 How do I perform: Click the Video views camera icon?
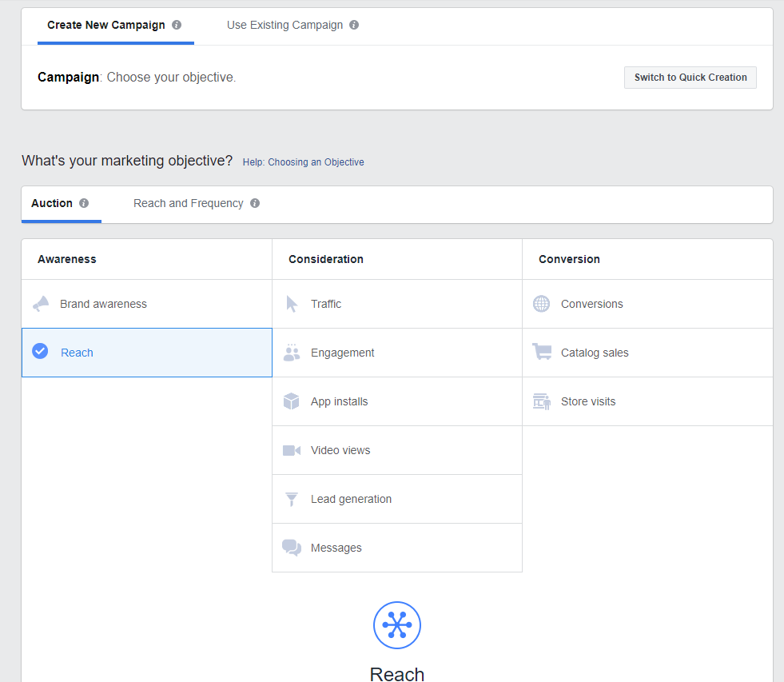tap(292, 450)
